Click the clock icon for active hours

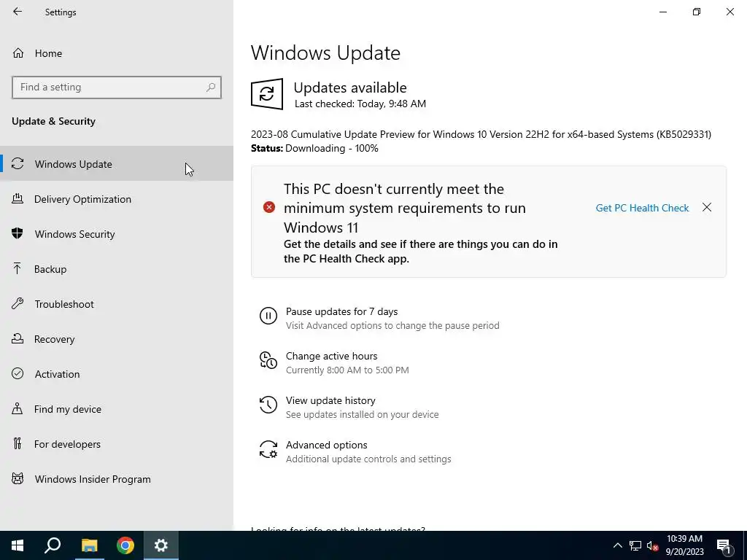268,360
